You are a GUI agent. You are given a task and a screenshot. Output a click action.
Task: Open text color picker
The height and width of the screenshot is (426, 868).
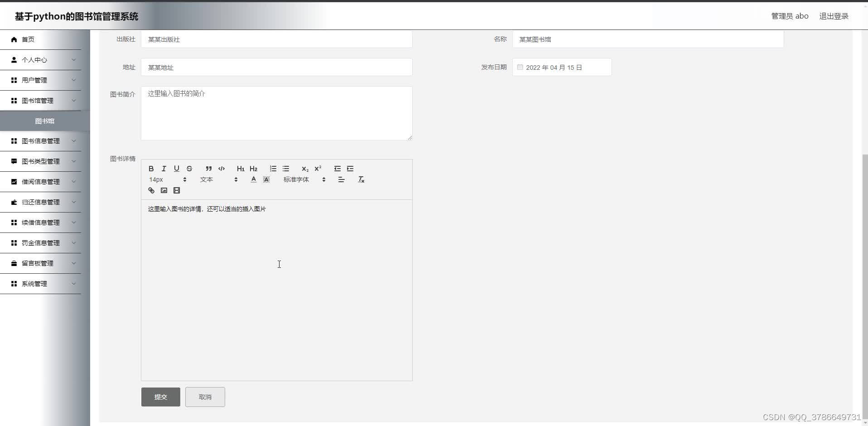pos(254,179)
